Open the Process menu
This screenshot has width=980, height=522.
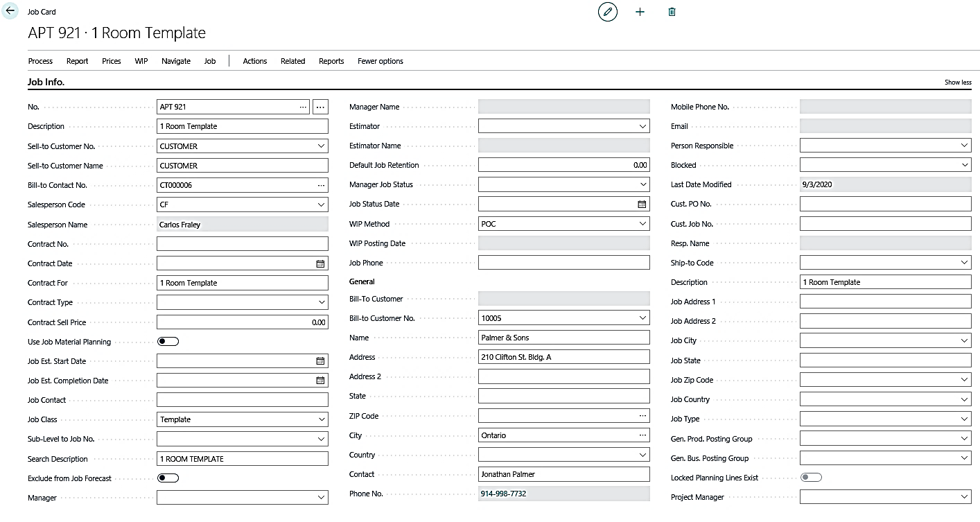pos(40,61)
